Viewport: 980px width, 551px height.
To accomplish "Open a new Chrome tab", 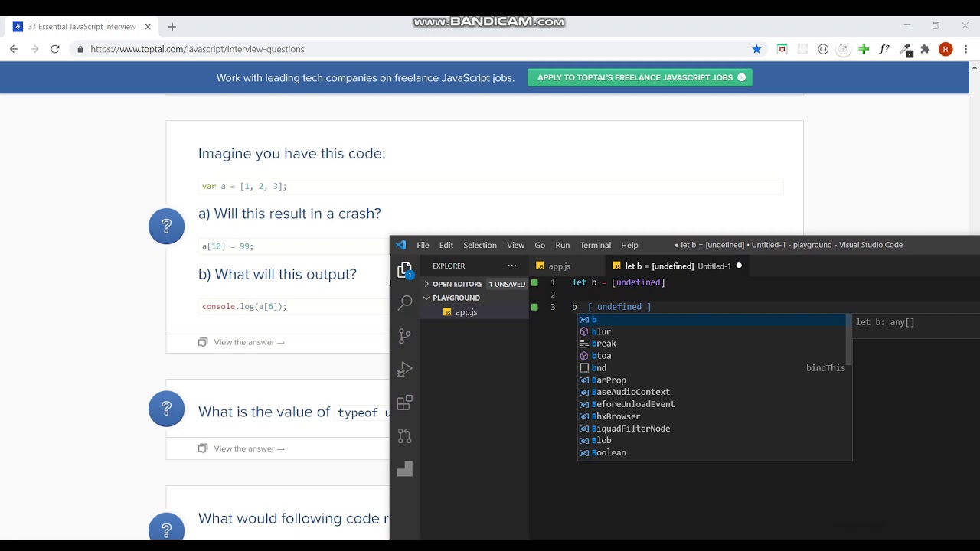I will click(172, 27).
